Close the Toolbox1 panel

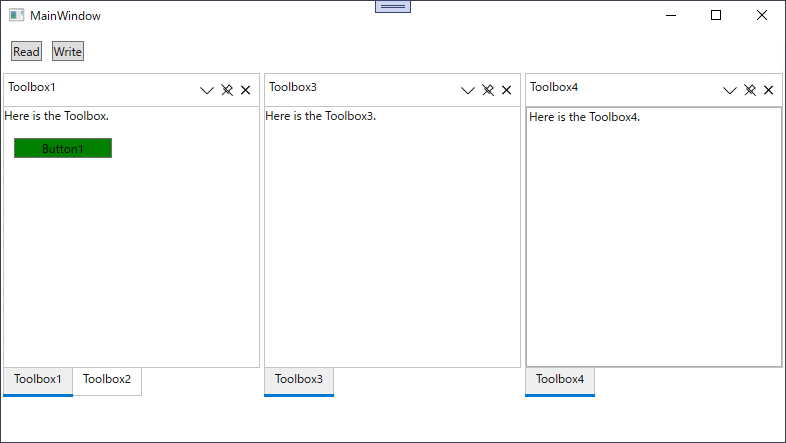246,90
